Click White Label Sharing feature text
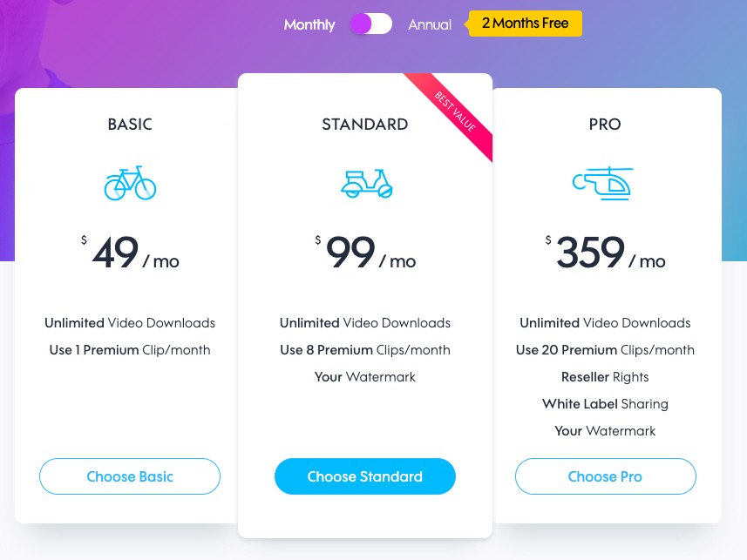 [x=605, y=404]
